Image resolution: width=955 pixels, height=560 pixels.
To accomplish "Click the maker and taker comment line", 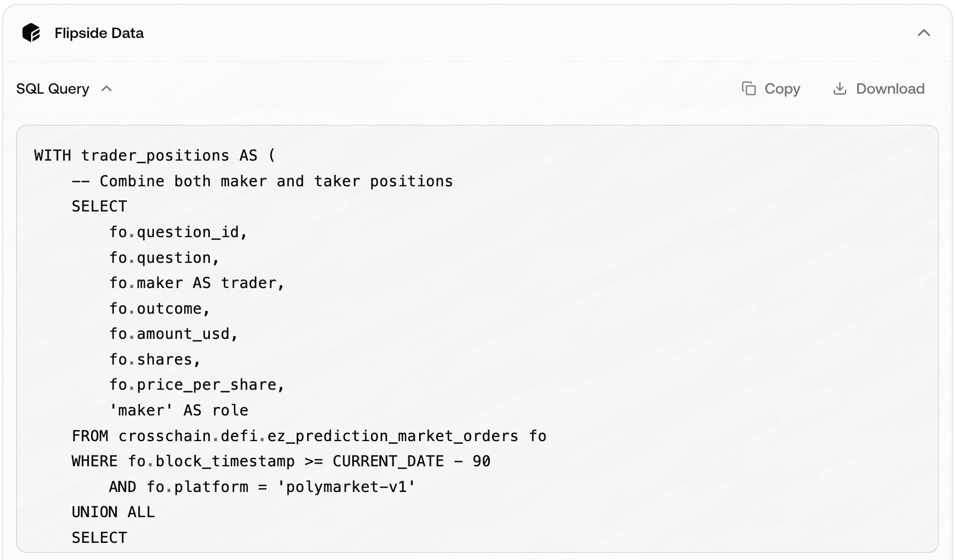I will 262,181.
